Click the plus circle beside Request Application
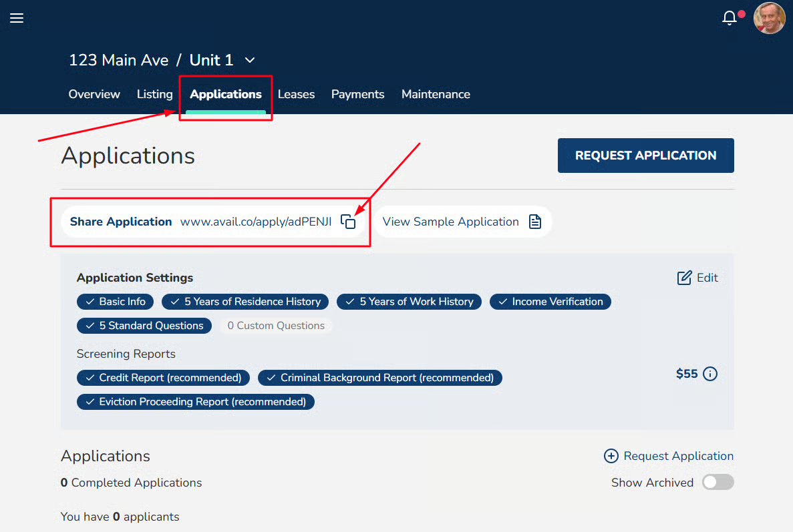 [x=611, y=456]
